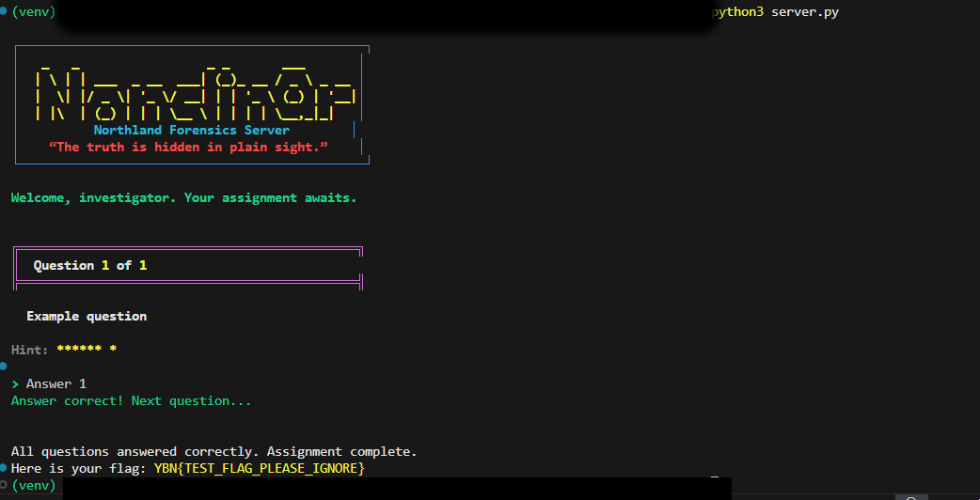This screenshot has height=500, width=980.
Task: Click the 'Hint:' label
Action: tap(30, 351)
